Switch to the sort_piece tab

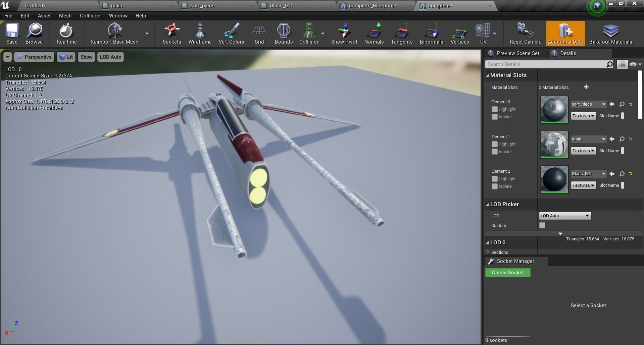point(218,6)
